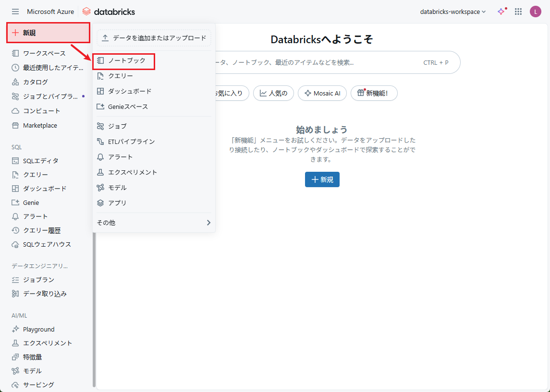The width and height of the screenshot is (550, 392).
Task: Open the コンピュート cloud icon
Action: [x=15, y=111]
